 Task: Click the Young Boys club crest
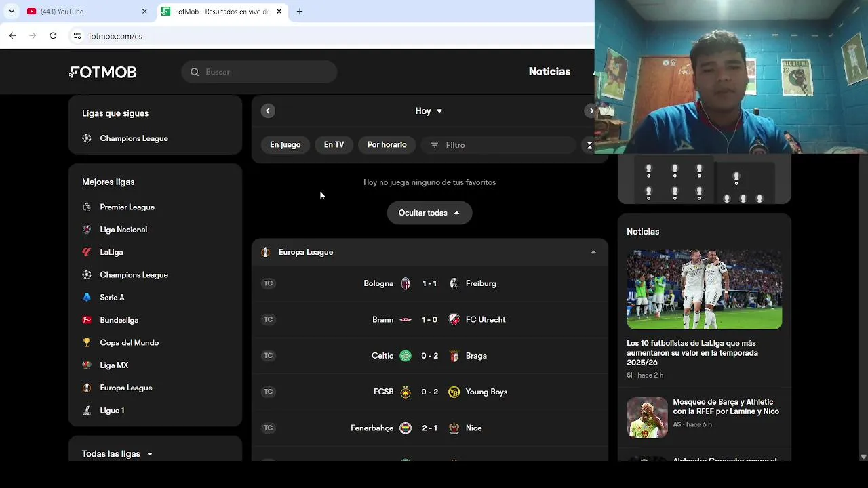454,392
